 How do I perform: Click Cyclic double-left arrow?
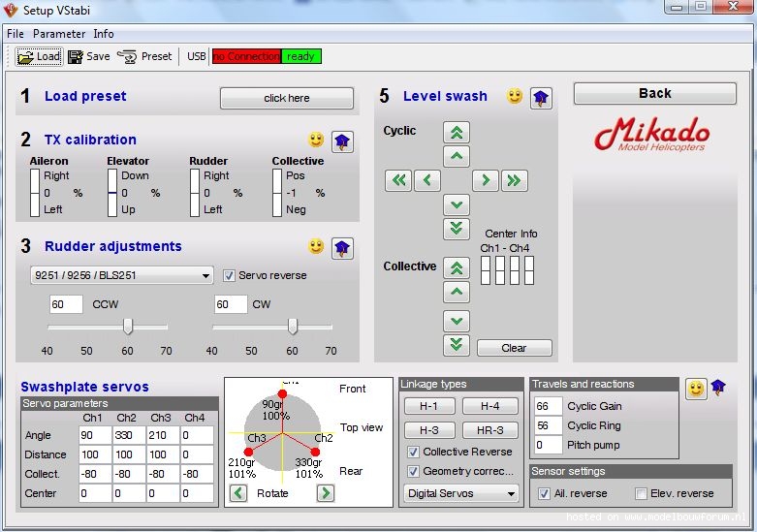click(398, 180)
